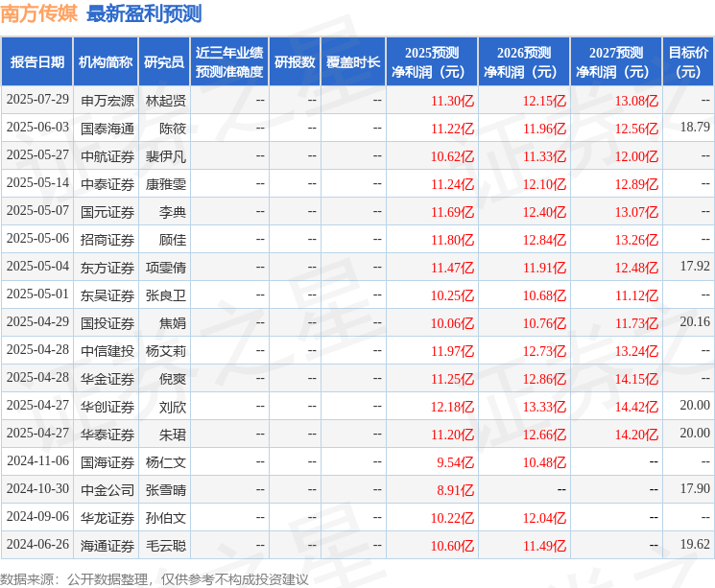The image size is (715, 588).
Task: Click analyst name 朱珺
Action: coord(173,434)
